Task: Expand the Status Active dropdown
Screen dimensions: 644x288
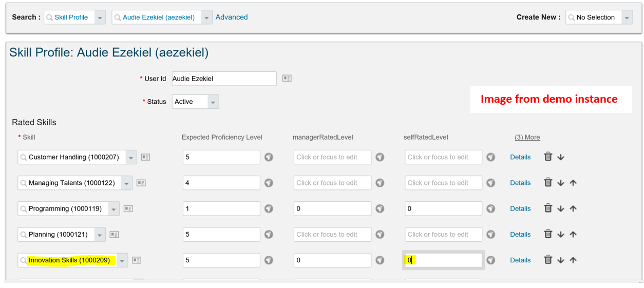Action: (x=213, y=102)
